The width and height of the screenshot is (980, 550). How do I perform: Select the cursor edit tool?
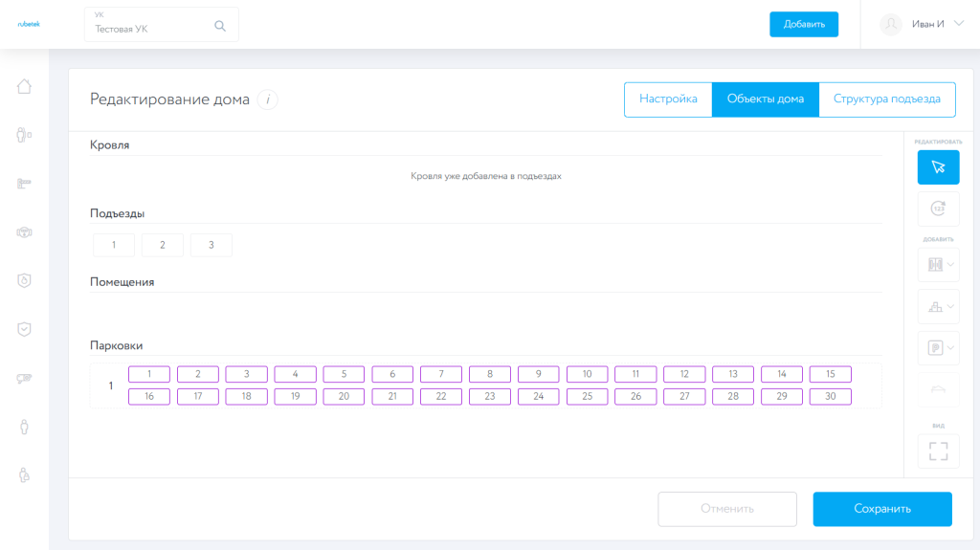(938, 166)
